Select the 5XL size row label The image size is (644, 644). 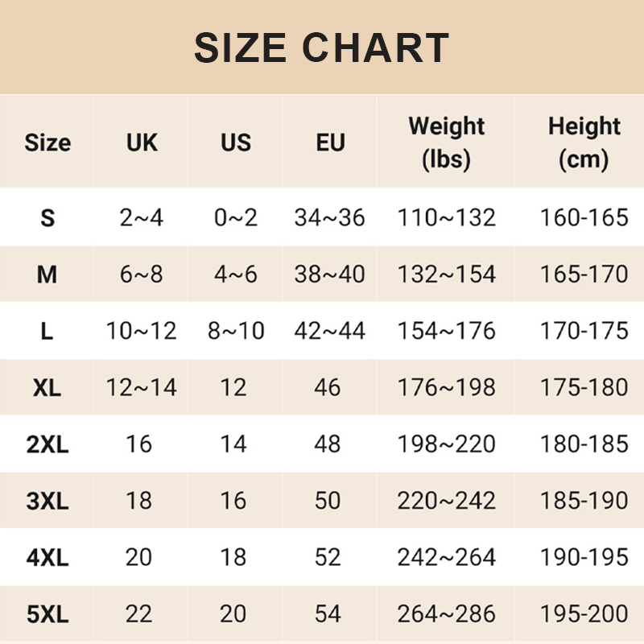coord(47,615)
